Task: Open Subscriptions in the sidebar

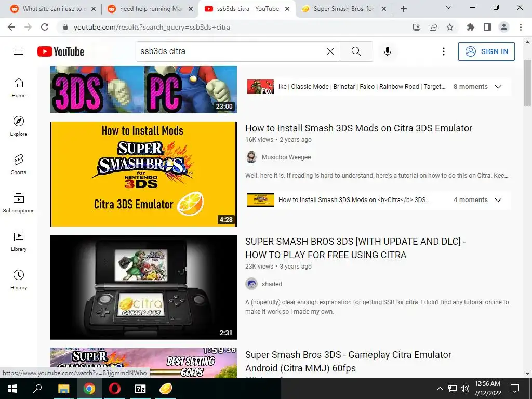Action: click(19, 203)
